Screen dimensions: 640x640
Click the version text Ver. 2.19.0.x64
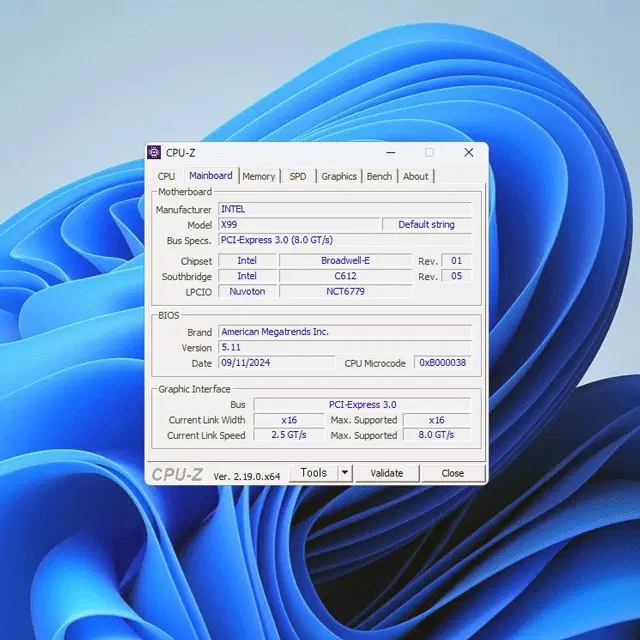pyautogui.click(x=247, y=476)
